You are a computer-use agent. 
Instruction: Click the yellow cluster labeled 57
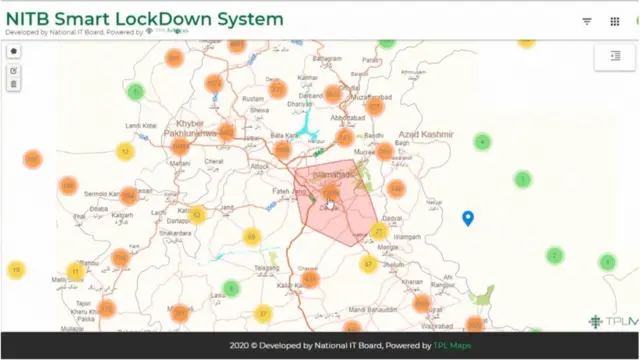[368, 264]
